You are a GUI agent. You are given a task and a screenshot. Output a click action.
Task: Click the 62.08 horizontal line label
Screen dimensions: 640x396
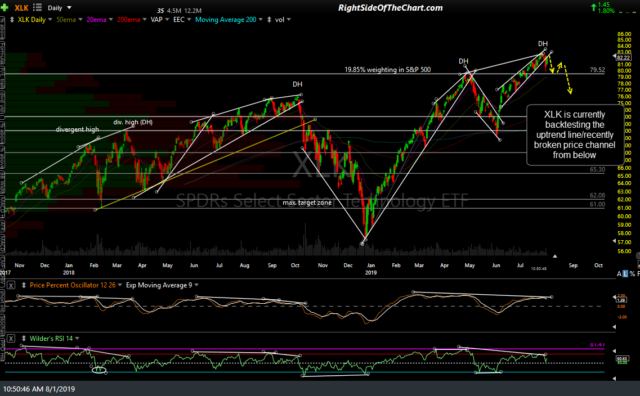click(x=597, y=196)
